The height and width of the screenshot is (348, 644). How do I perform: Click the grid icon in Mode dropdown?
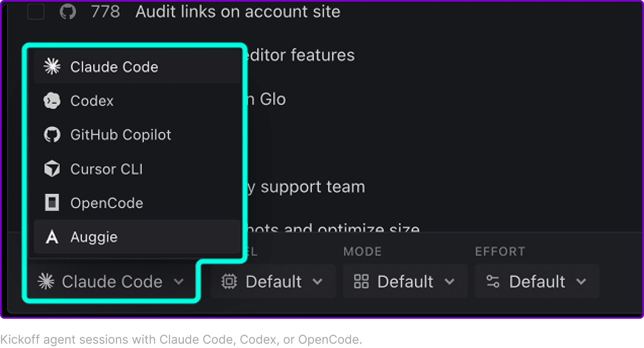(361, 281)
